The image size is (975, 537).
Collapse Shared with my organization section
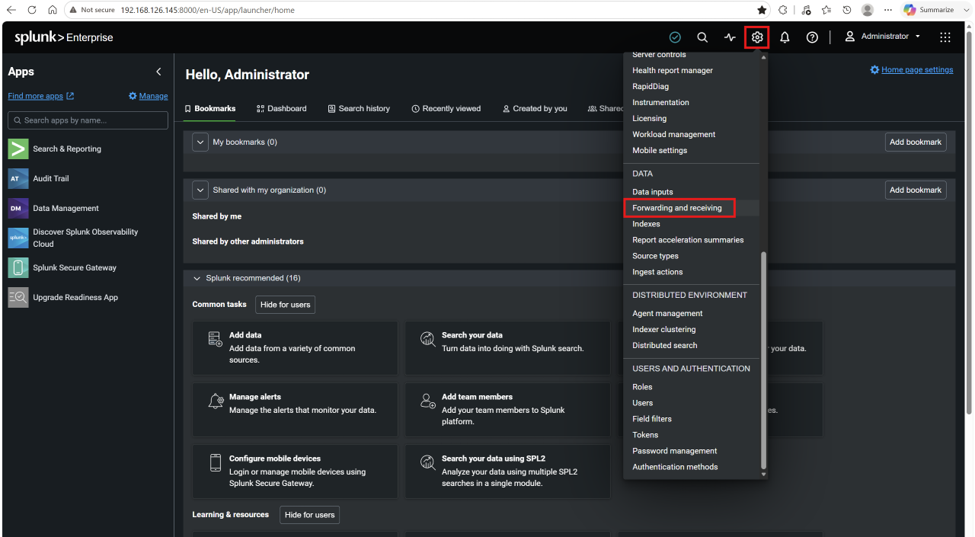pyautogui.click(x=200, y=190)
